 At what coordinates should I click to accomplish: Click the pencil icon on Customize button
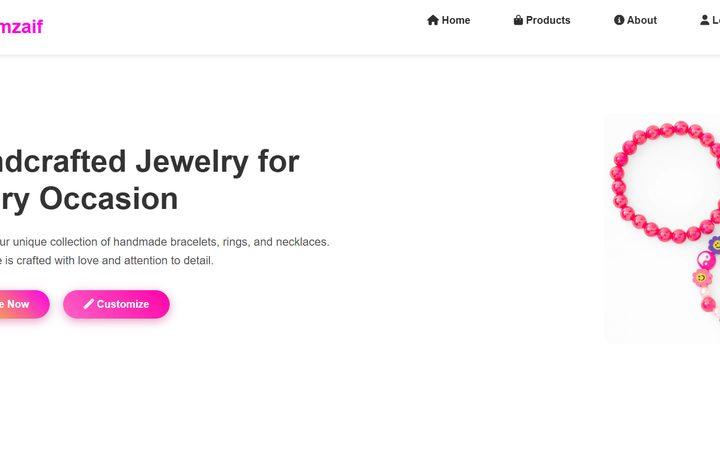[x=89, y=304]
